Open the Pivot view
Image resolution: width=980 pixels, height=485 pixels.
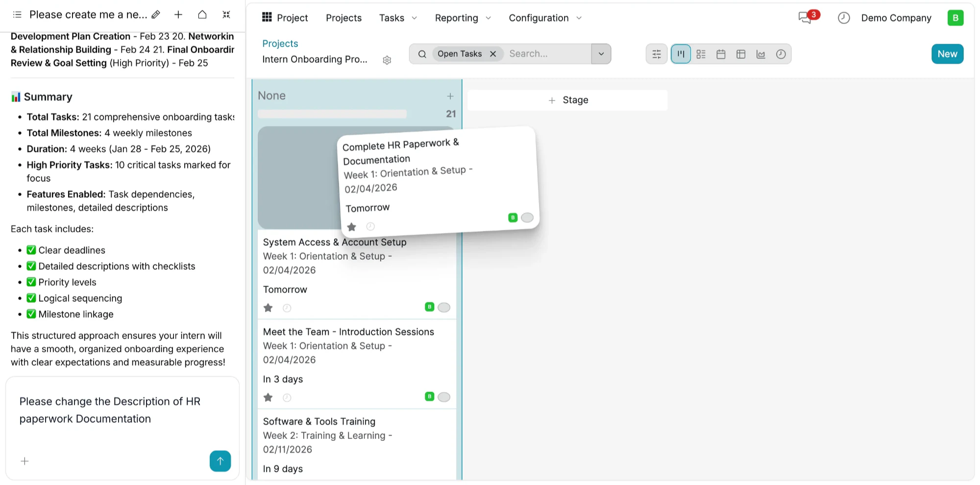(x=740, y=54)
